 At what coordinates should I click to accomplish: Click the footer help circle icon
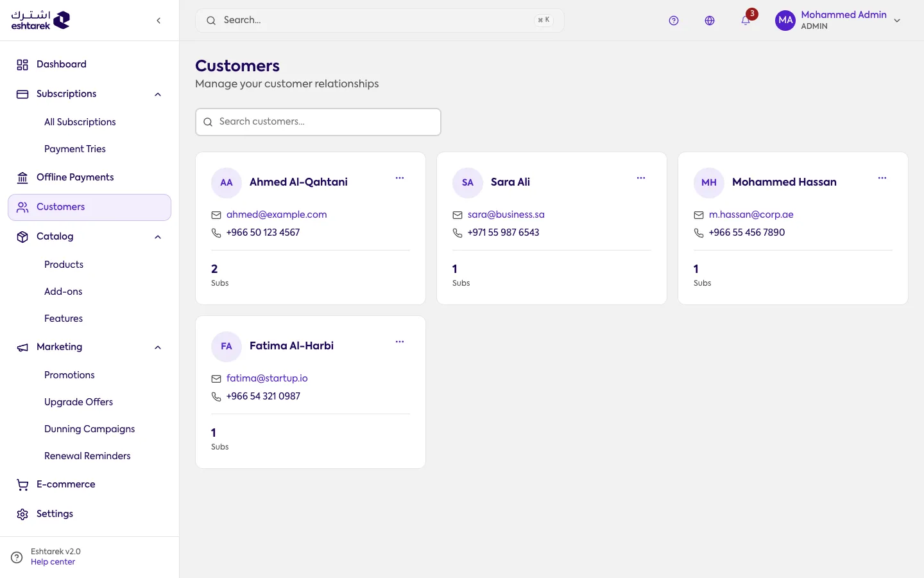pyautogui.click(x=17, y=557)
